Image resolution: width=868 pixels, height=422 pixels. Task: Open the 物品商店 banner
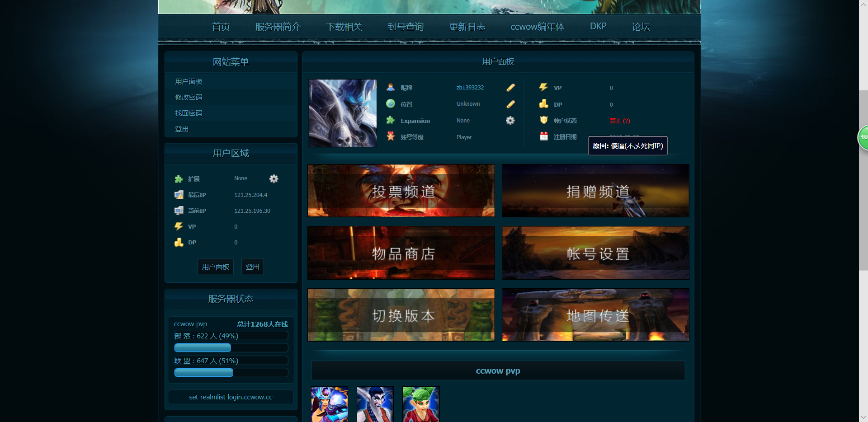tap(401, 253)
